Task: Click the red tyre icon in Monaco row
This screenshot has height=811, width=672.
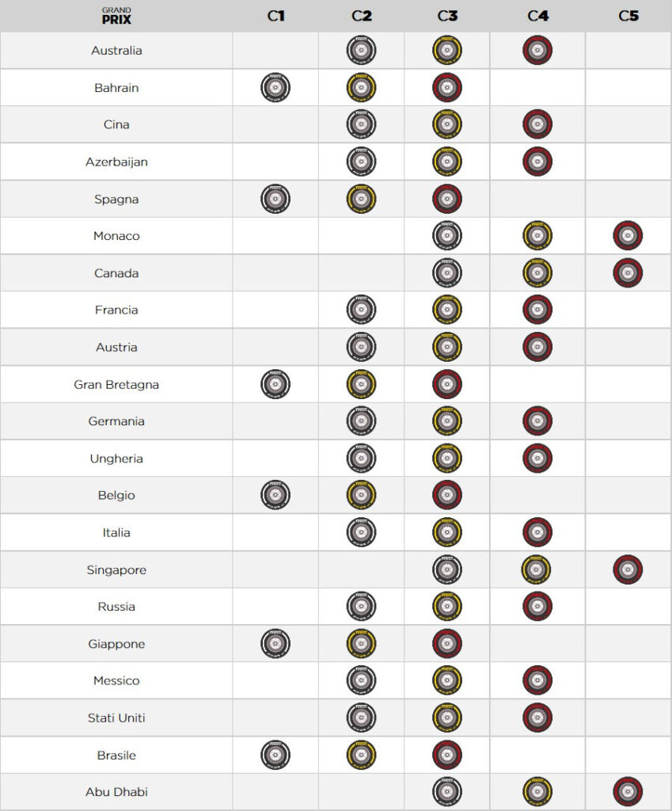Action: coord(628,236)
